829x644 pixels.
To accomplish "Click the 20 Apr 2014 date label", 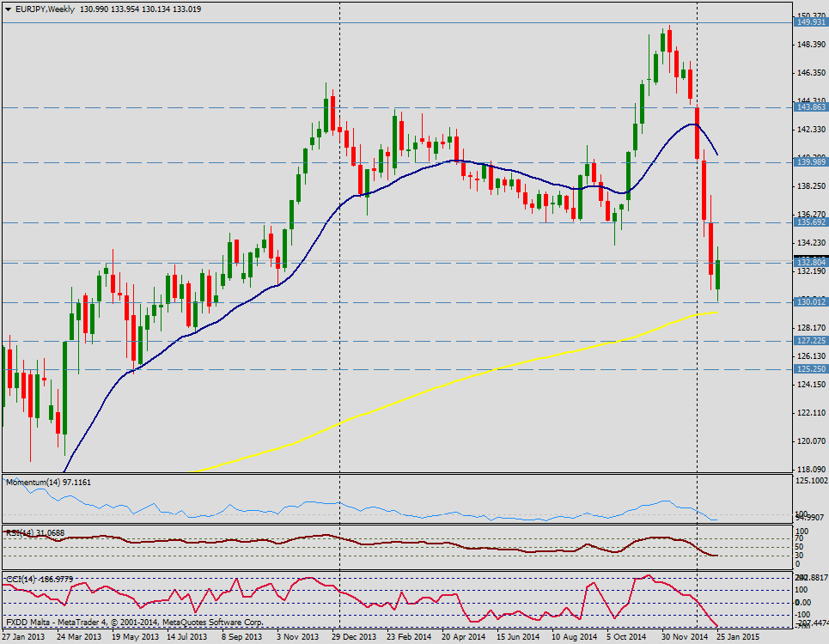I will [x=464, y=637].
